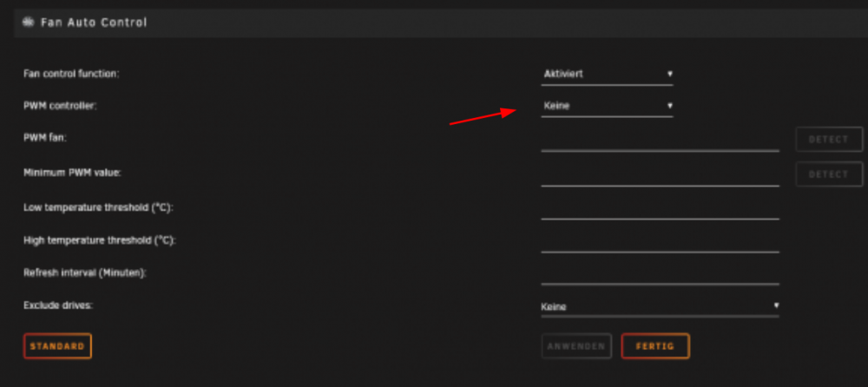This screenshot has height=387, width=868.
Task: Click the fan icon beside Fan Auto Control
Action: pos(28,23)
